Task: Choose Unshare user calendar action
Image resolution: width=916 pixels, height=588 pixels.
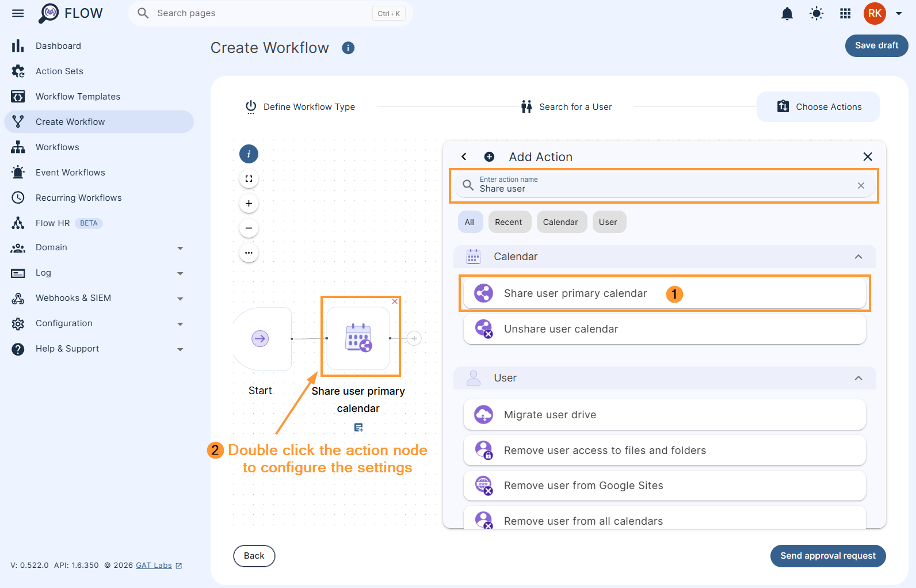Action: pyautogui.click(x=665, y=329)
